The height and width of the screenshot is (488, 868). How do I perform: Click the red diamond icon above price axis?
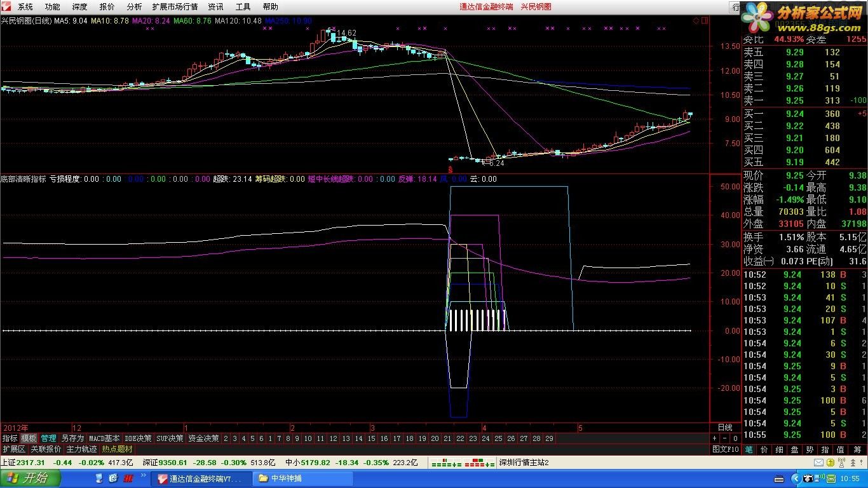coord(696,20)
